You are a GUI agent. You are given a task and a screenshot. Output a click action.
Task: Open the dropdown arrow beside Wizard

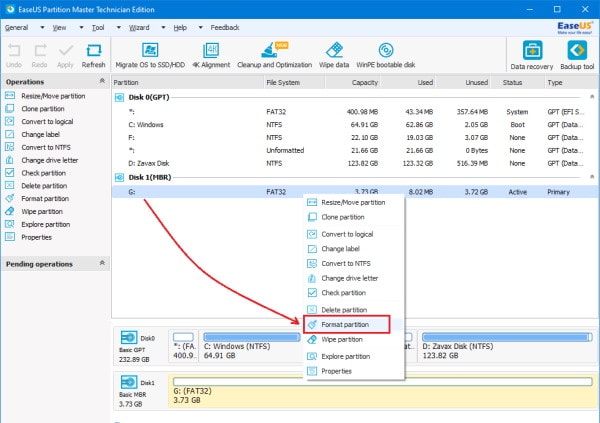[163, 28]
